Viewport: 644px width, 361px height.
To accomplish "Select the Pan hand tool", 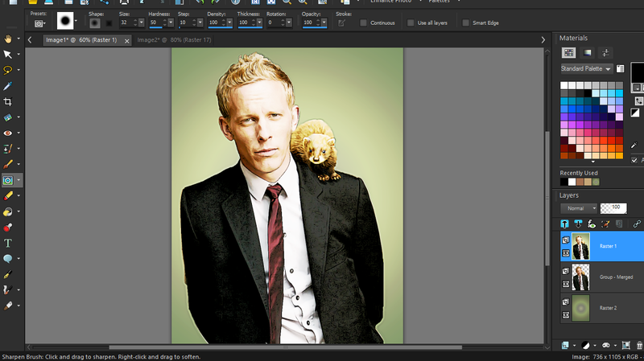I will tap(8, 39).
